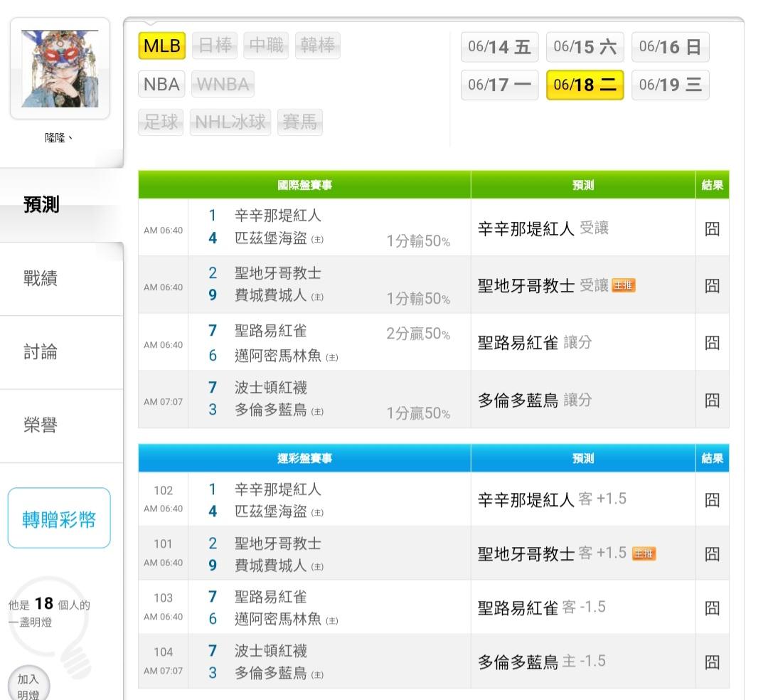Click the user avatar picture
This screenshot has height=700, width=768.
tap(60, 68)
